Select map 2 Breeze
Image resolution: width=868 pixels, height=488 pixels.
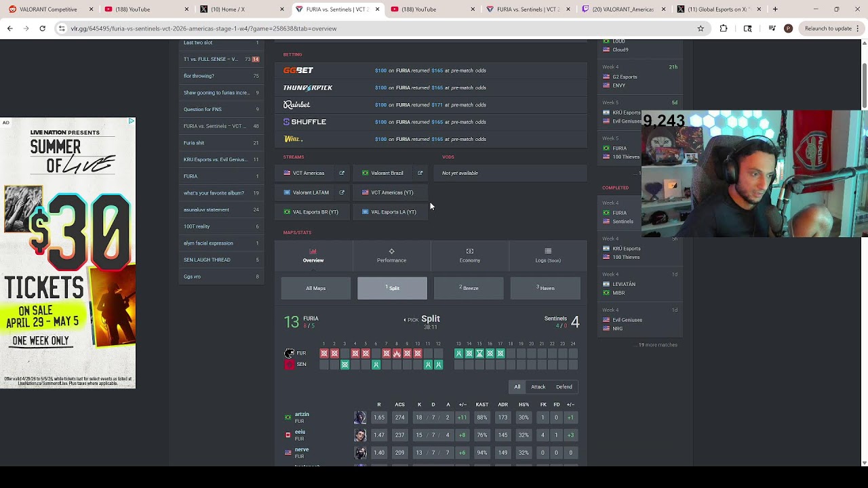point(469,288)
